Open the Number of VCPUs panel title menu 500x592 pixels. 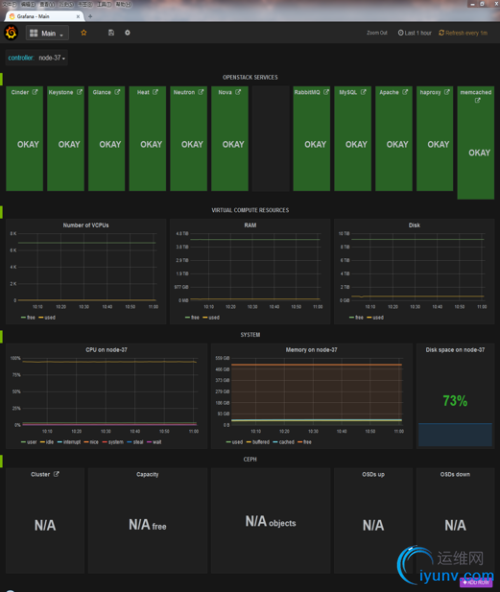[x=86, y=225]
